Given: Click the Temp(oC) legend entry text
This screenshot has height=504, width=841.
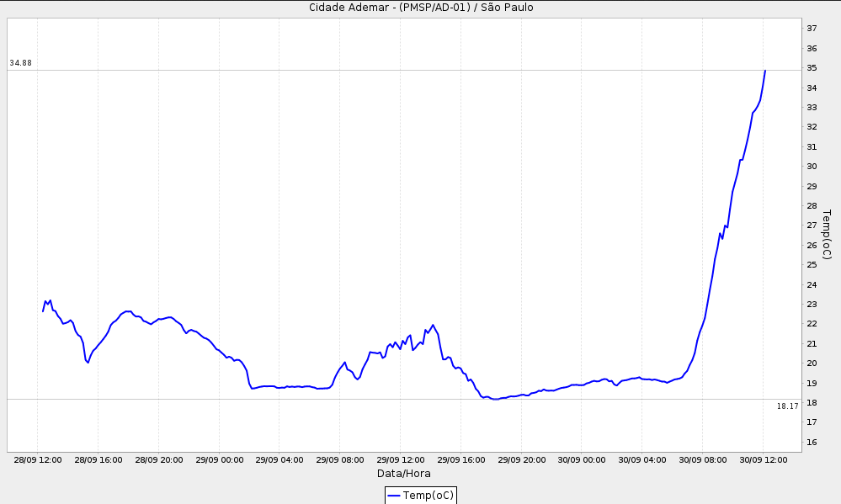Looking at the screenshot, I should coord(428,496).
